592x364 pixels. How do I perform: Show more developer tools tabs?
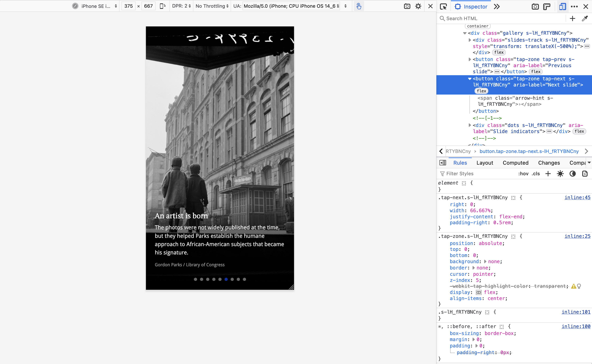(497, 7)
